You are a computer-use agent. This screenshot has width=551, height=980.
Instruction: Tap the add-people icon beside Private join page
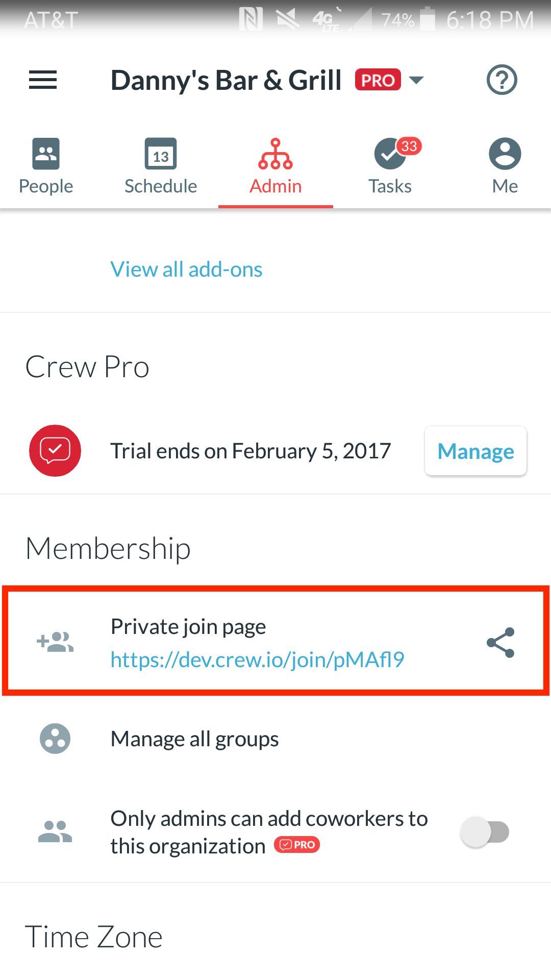55,642
